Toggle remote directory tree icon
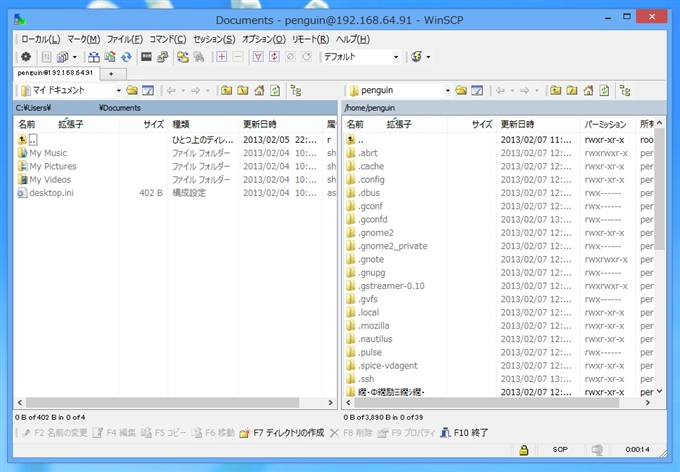 point(625,91)
